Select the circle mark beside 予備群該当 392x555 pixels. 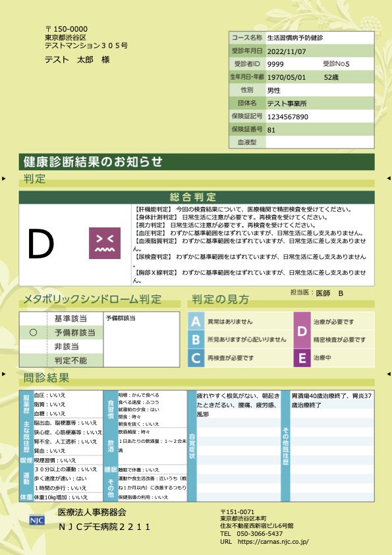(33, 332)
